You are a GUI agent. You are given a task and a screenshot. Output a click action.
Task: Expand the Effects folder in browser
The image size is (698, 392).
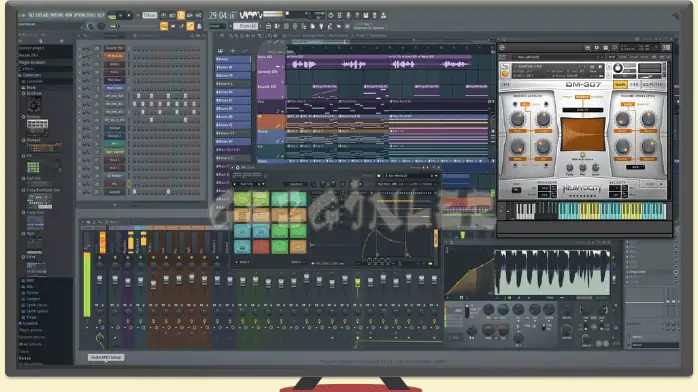tap(28, 69)
